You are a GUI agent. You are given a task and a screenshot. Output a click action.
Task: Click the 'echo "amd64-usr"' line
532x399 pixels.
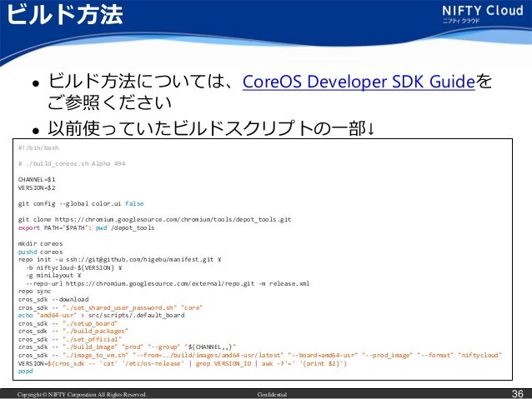(x=102, y=315)
